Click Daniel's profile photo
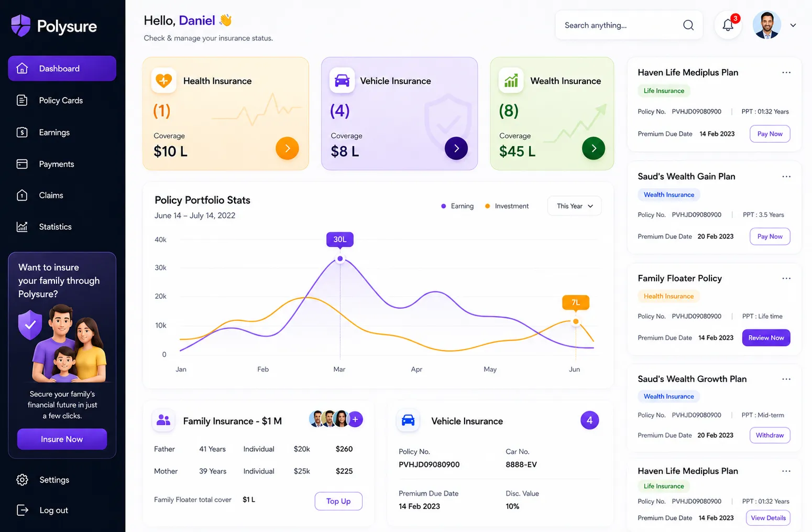 [x=766, y=25]
